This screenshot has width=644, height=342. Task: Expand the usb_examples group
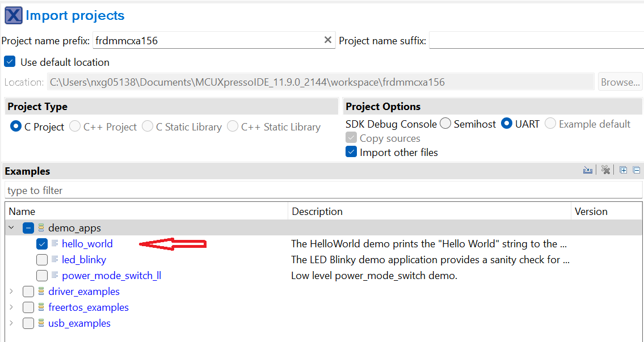11,323
